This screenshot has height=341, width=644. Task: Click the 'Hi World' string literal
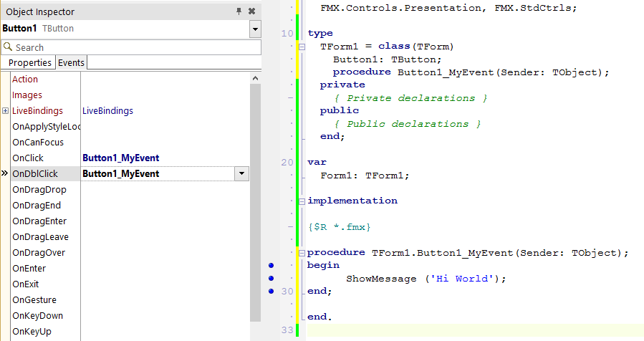[461, 279]
